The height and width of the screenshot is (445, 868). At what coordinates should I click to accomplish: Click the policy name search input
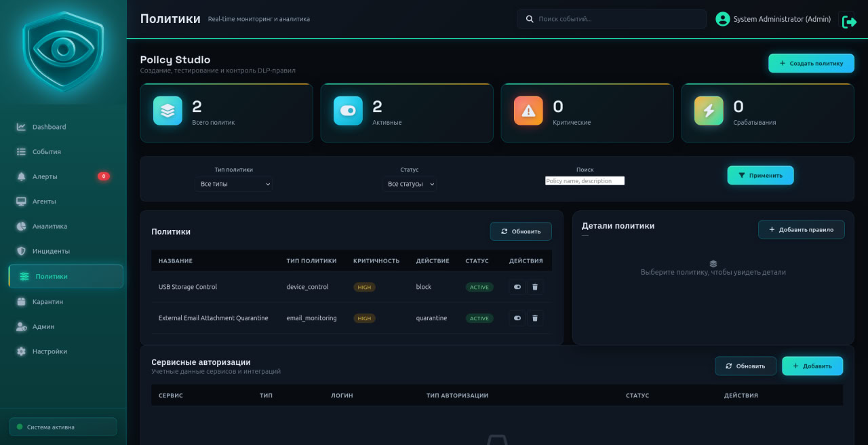point(585,181)
